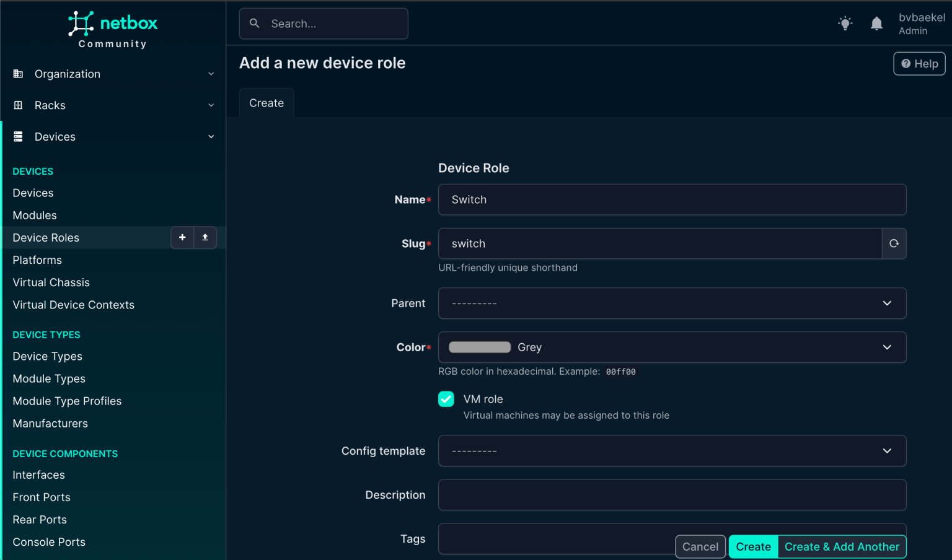Open the Platforms menu item
The image size is (952, 560).
click(x=37, y=260)
